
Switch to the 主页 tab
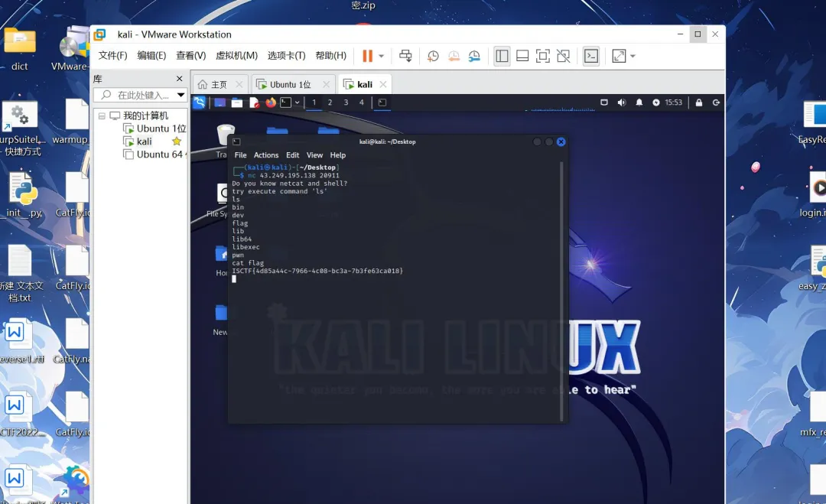[219, 84]
